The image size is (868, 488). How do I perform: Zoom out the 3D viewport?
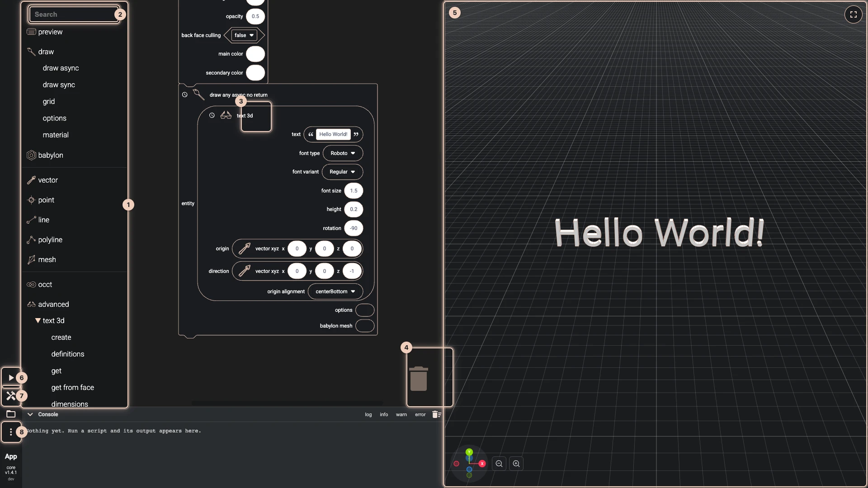click(x=499, y=464)
